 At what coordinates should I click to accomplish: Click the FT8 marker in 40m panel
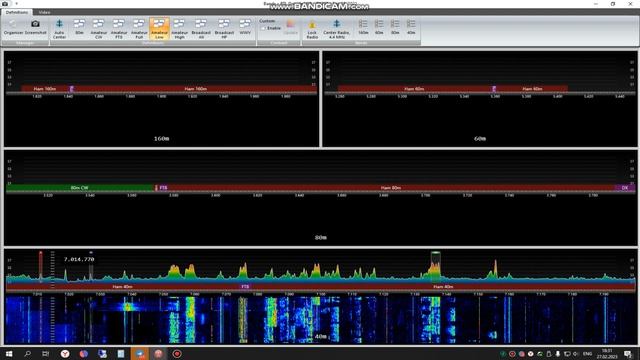(x=245, y=287)
